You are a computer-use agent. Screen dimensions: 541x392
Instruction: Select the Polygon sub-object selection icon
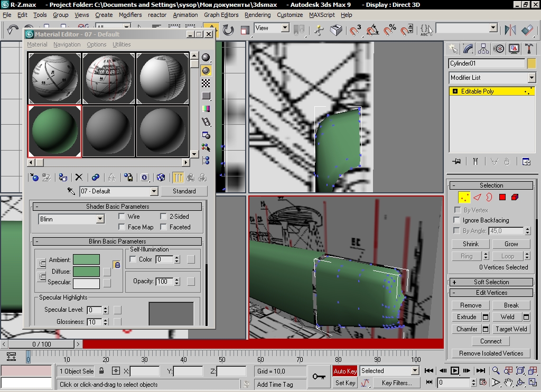502,197
